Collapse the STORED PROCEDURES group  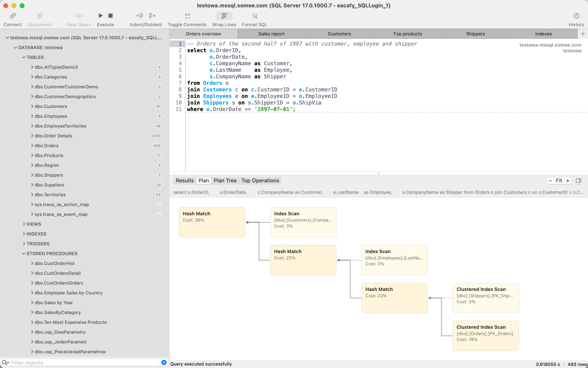[x=23, y=254]
